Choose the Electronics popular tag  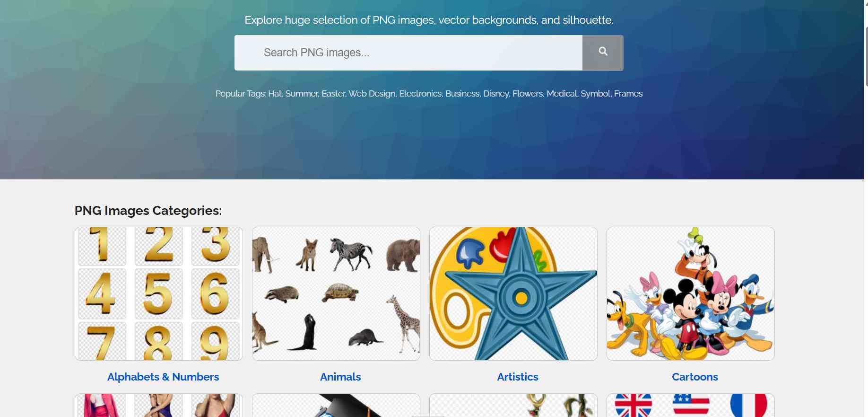[x=420, y=94]
